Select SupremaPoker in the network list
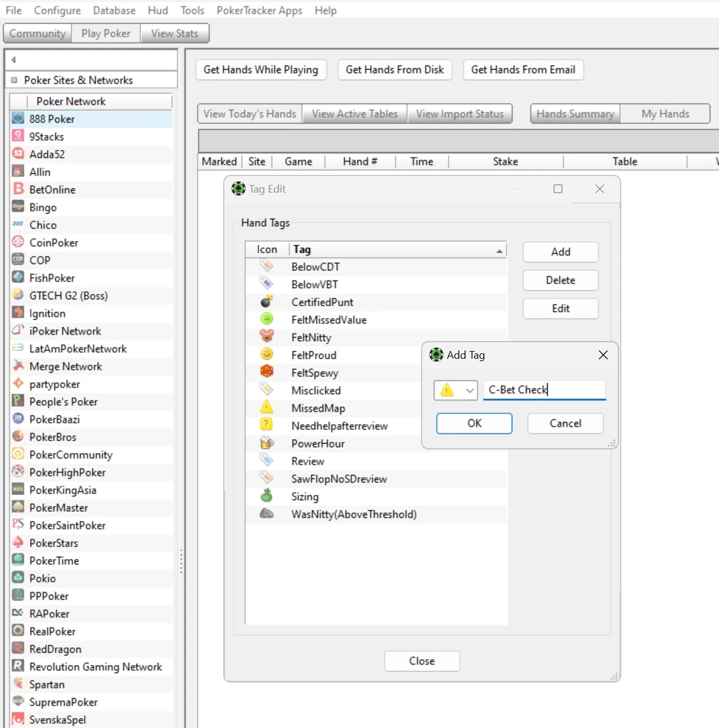Screen dimensions: 719x728 point(92,702)
